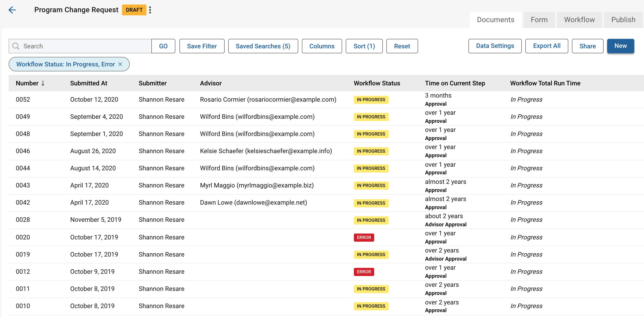Share the document list
Screen dimensions: 644x318
coord(588,46)
